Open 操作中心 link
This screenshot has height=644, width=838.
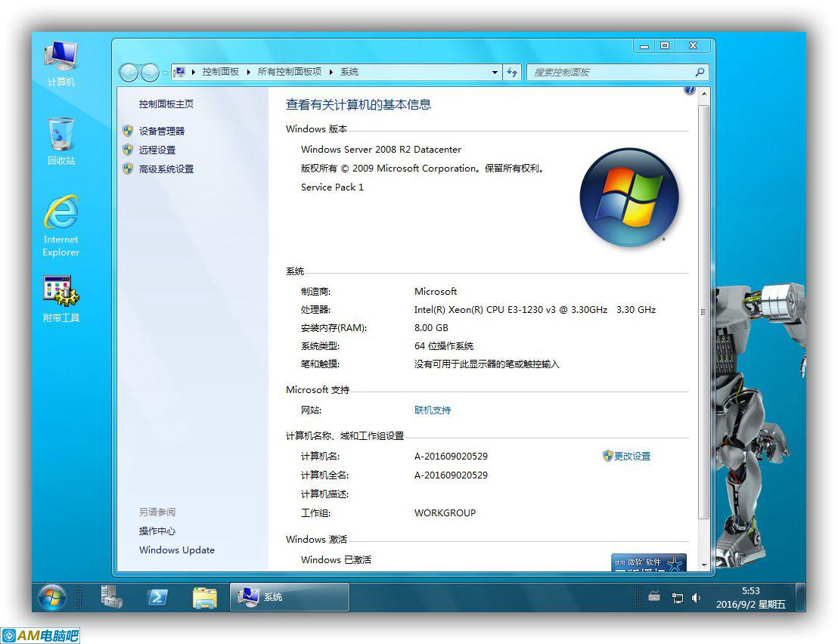[x=157, y=531]
